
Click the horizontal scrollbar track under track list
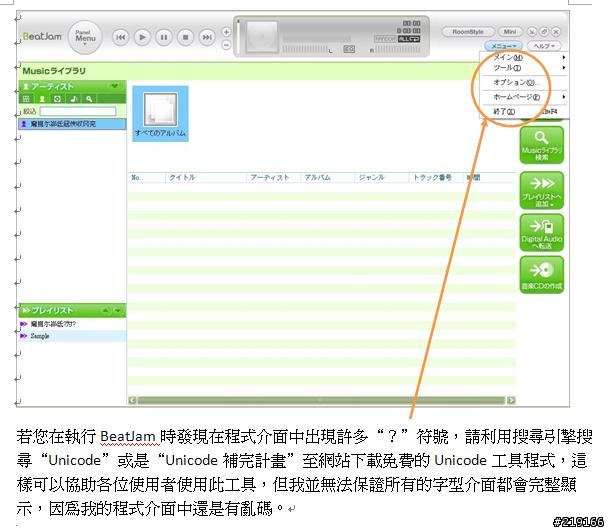point(322,400)
